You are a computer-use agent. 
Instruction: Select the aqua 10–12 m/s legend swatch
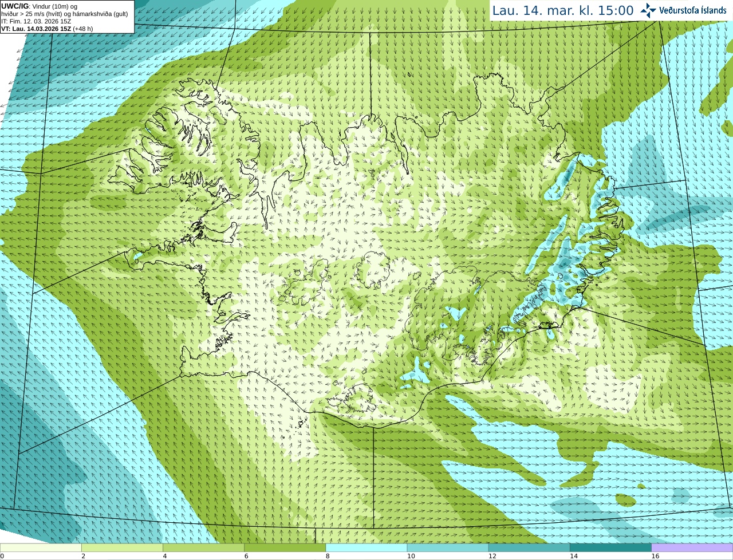point(448,547)
